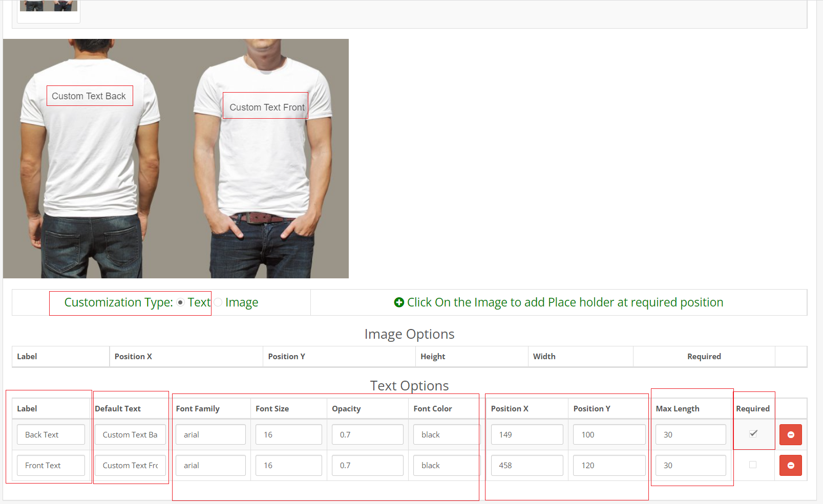Screen dimensions: 823x504
Task: Select the Image customization type radio
Action: (x=218, y=302)
